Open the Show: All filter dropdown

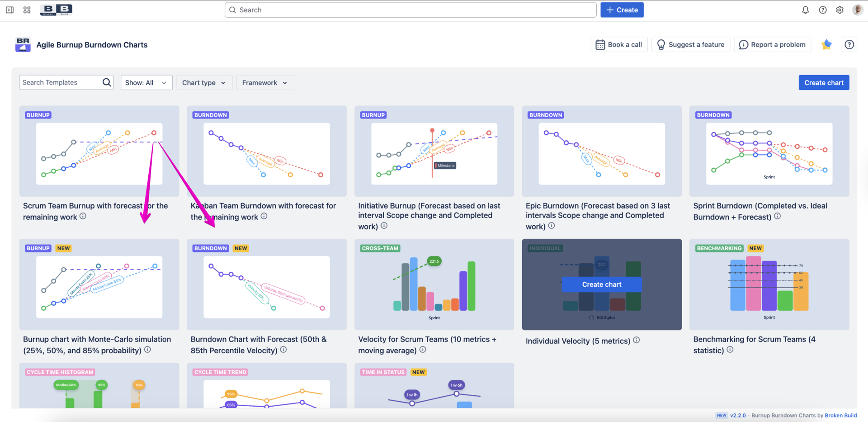click(x=146, y=82)
